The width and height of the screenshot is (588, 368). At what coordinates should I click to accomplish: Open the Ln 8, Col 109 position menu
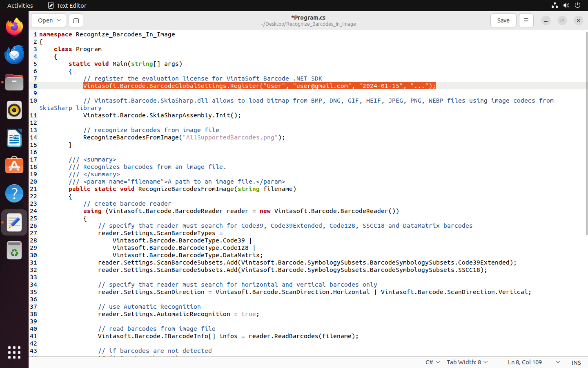[x=533, y=362]
